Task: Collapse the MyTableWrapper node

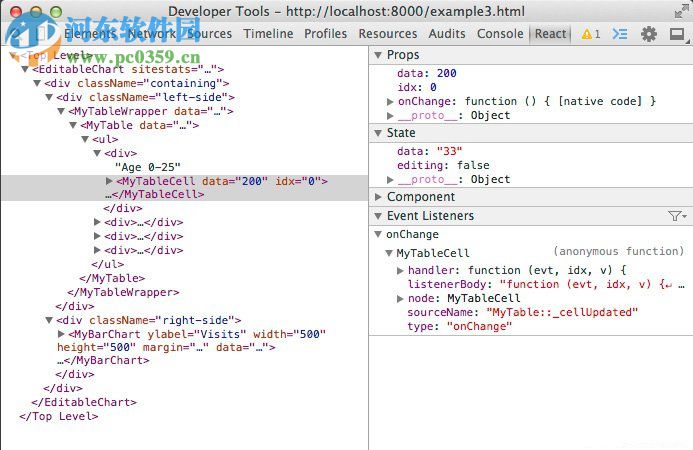Action: click(61, 111)
